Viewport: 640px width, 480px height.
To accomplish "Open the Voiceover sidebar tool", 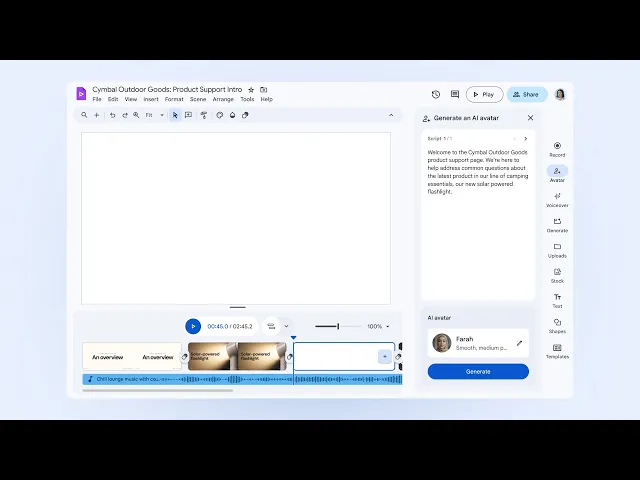I will (x=557, y=200).
